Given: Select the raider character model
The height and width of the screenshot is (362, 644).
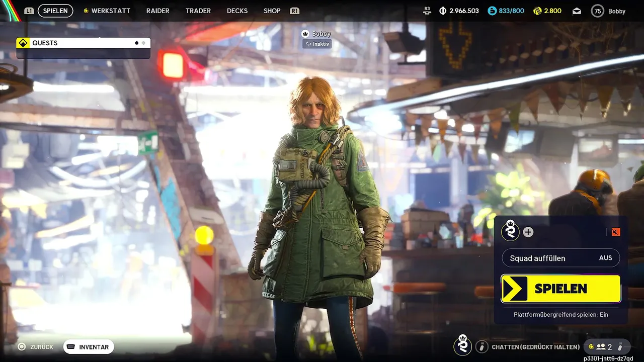Looking at the screenshot, I should click(x=319, y=216).
